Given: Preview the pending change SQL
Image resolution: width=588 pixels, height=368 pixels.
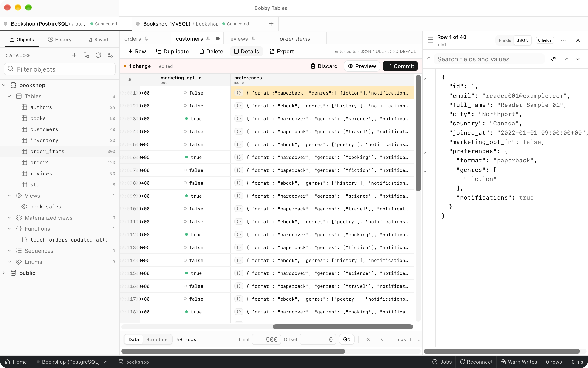Looking at the screenshot, I should tap(362, 66).
